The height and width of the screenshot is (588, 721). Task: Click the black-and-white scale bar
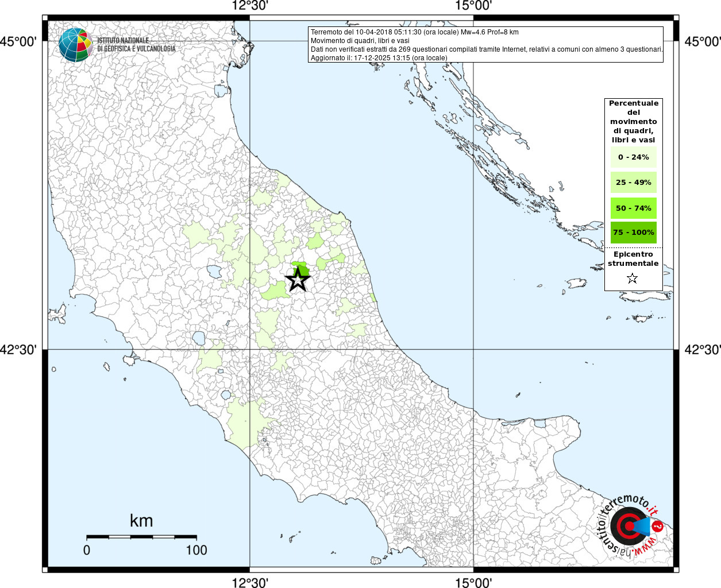tap(141, 537)
